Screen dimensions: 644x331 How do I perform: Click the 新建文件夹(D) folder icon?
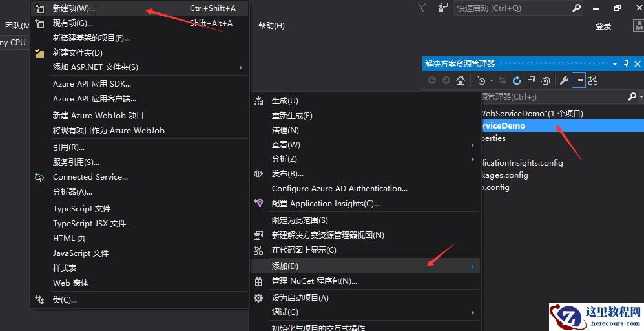point(39,52)
